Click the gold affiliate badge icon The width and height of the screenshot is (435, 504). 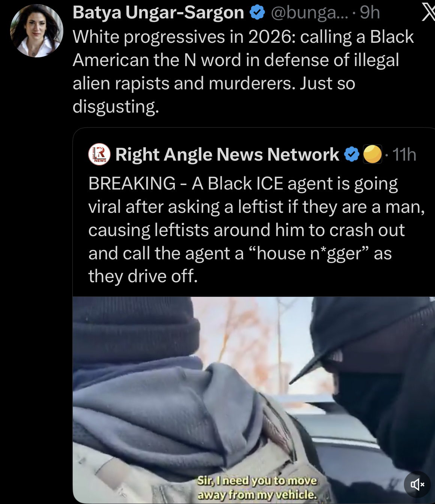point(372,154)
